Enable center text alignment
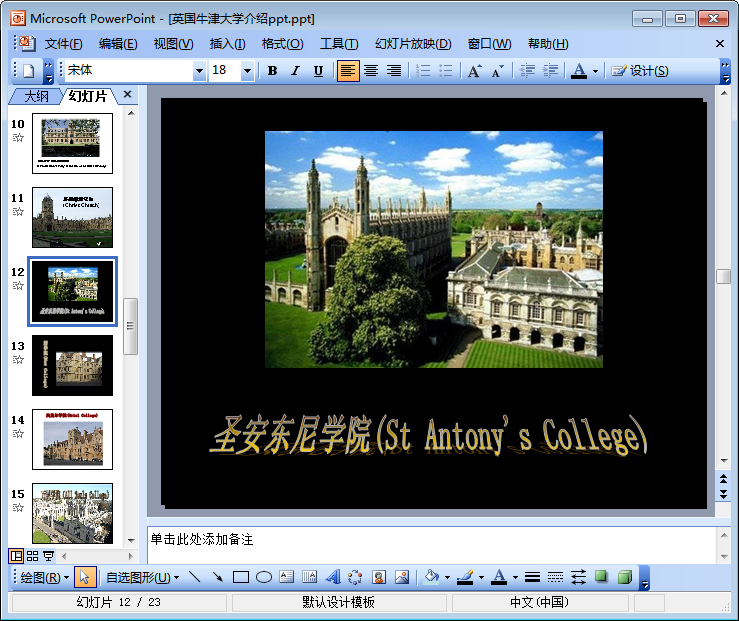Viewport: 739px width, 621px height. tap(371, 71)
